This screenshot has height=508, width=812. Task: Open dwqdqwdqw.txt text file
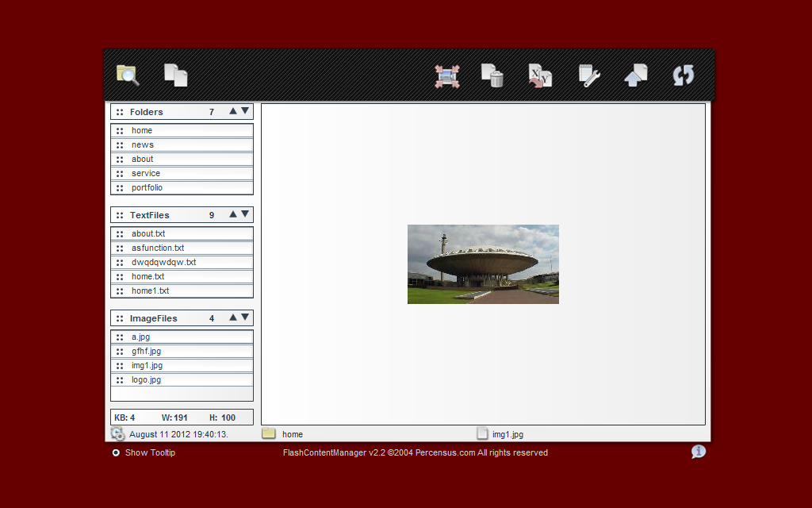point(182,262)
